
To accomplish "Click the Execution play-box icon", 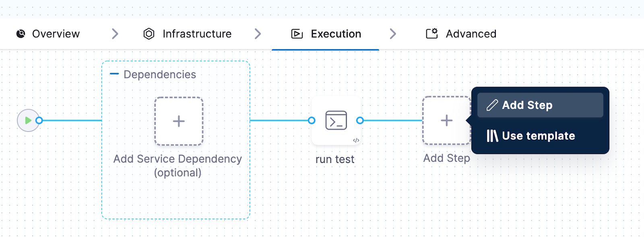I will point(297,34).
